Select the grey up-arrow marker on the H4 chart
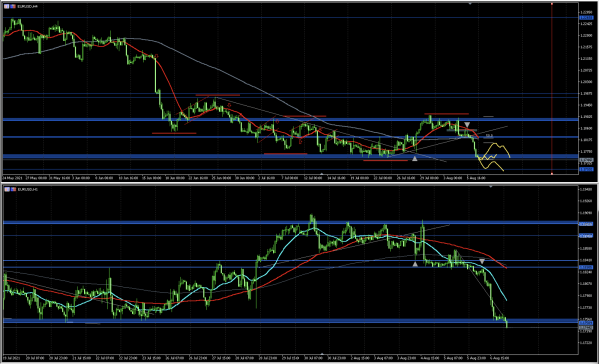 click(x=415, y=158)
